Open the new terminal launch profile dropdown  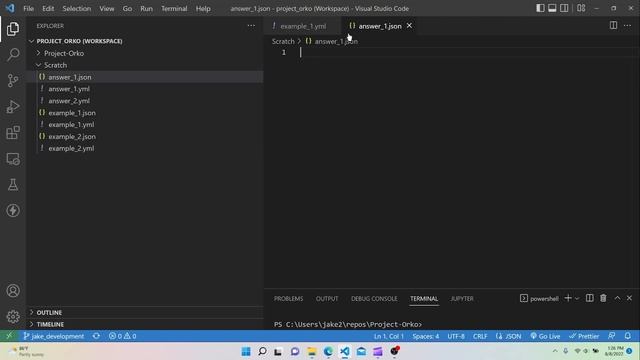577,299
